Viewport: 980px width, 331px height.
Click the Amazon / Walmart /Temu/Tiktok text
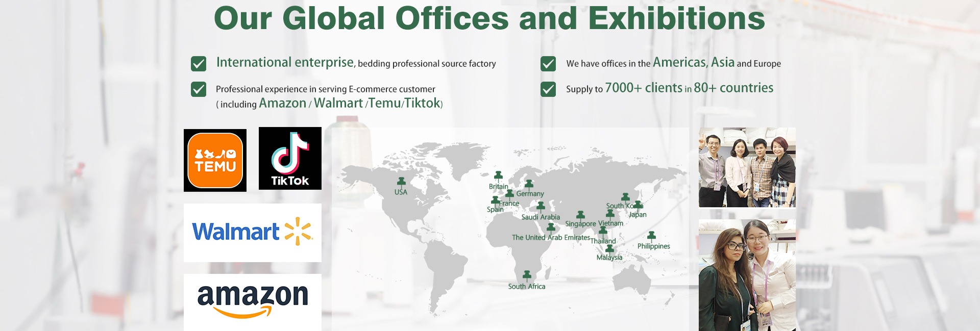point(350,103)
